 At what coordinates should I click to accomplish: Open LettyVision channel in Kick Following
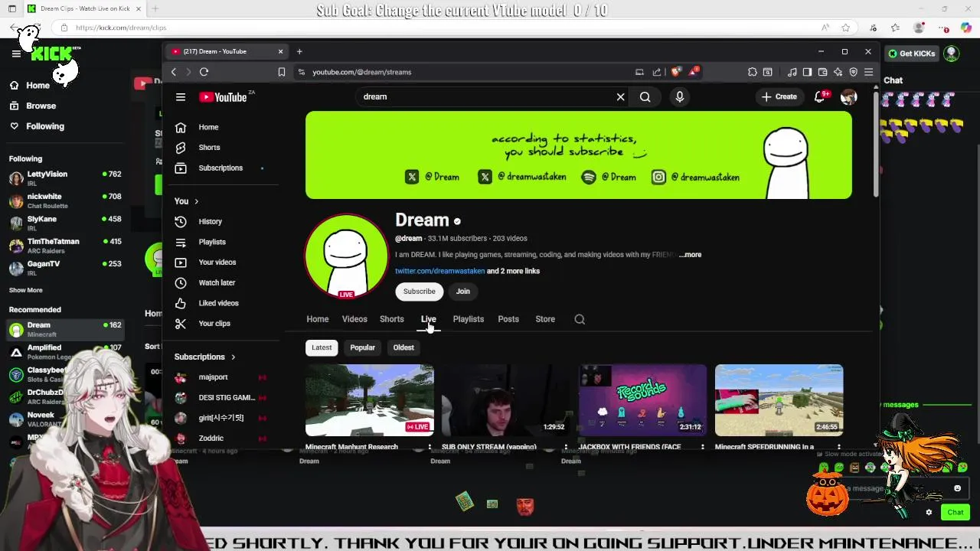point(65,178)
